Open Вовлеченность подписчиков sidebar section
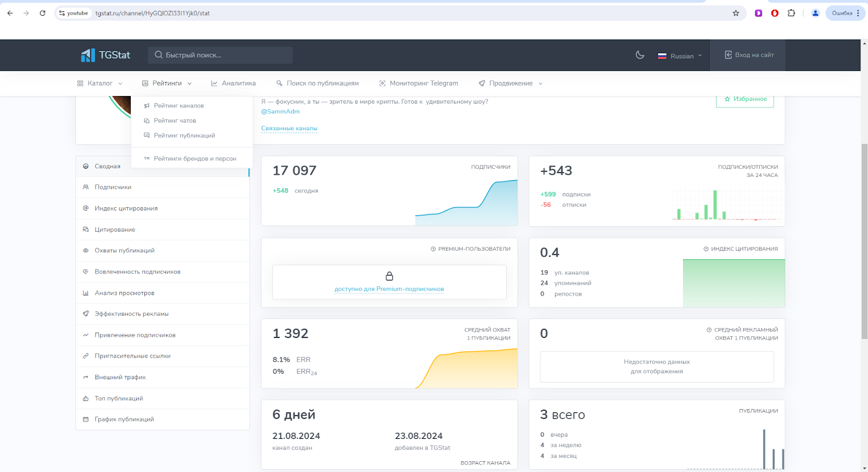Screen dimensions: 868x472 click(x=163, y=272)
